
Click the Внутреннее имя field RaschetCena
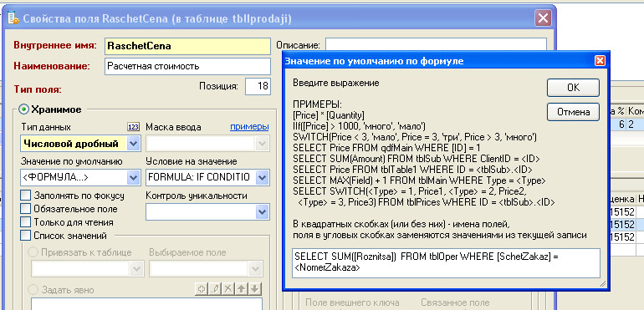pyautogui.click(x=187, y=46)
